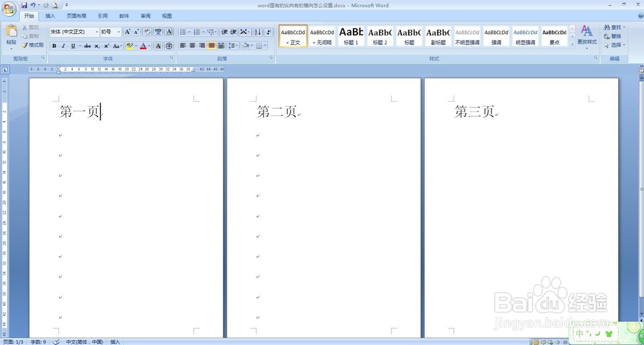Viewport: 644px width, 345px height.
Task: Grow the font size
Action: [128, 32]
